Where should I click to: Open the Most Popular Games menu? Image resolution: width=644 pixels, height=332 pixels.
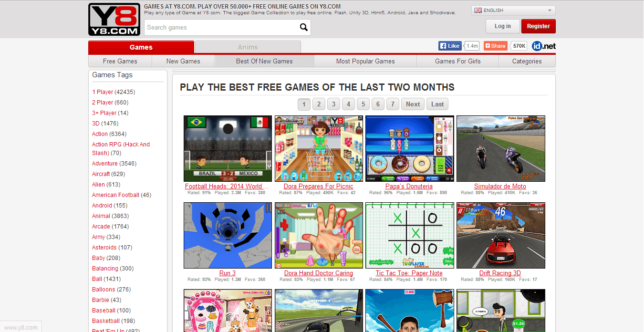coord(365,61)
